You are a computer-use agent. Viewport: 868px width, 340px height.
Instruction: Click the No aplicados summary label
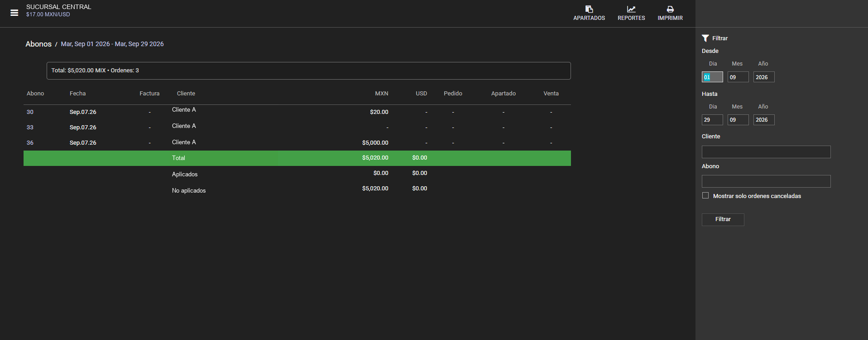point(189,191)
